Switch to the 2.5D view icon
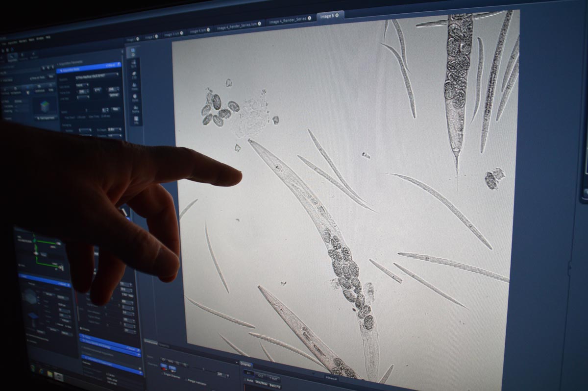Image resolution: width=588 pixels, height=391 pixels. click(x=134, y=74)
